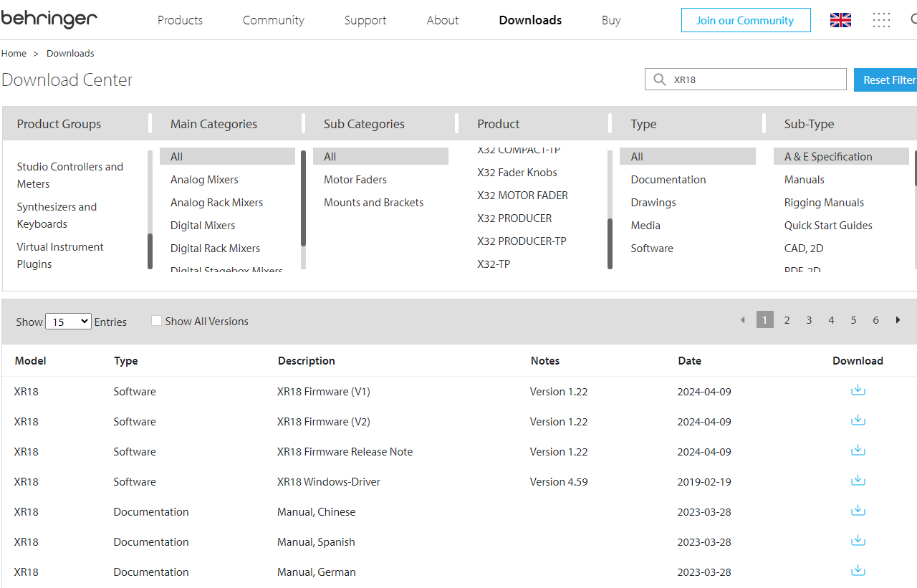Viewport: 917px width, 588px height.
Task: Select Analog Rack Mixers category
Action: click(216, 203)
